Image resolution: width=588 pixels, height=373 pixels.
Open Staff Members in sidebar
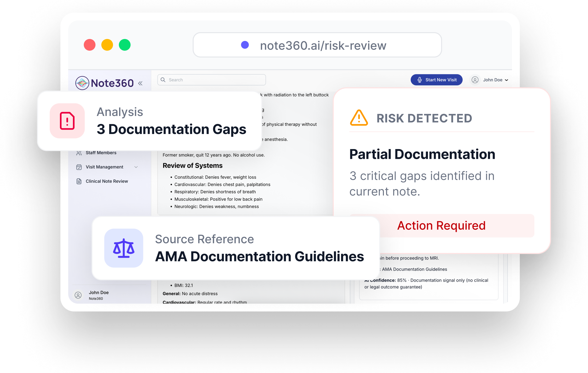[x=101, y=153]
